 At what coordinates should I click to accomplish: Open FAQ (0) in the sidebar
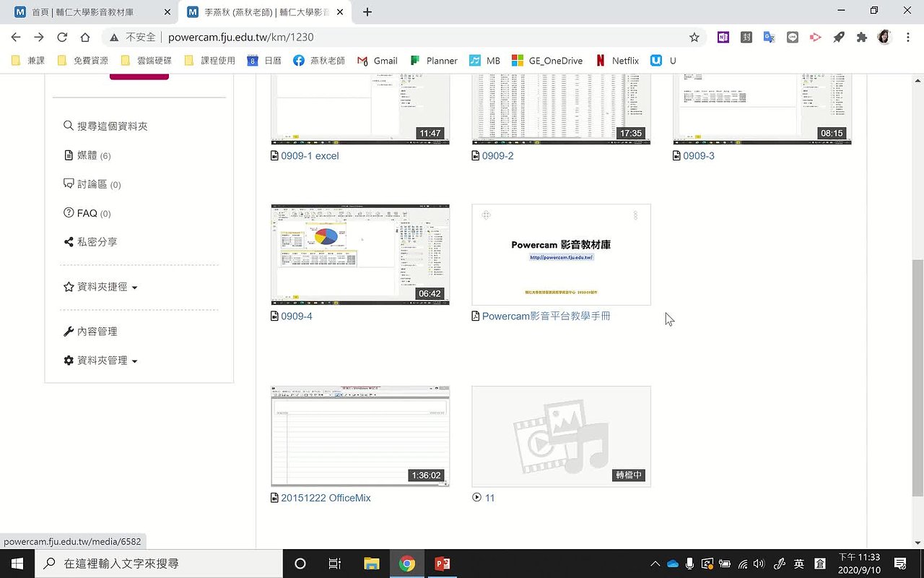click(x=87, y=213)
